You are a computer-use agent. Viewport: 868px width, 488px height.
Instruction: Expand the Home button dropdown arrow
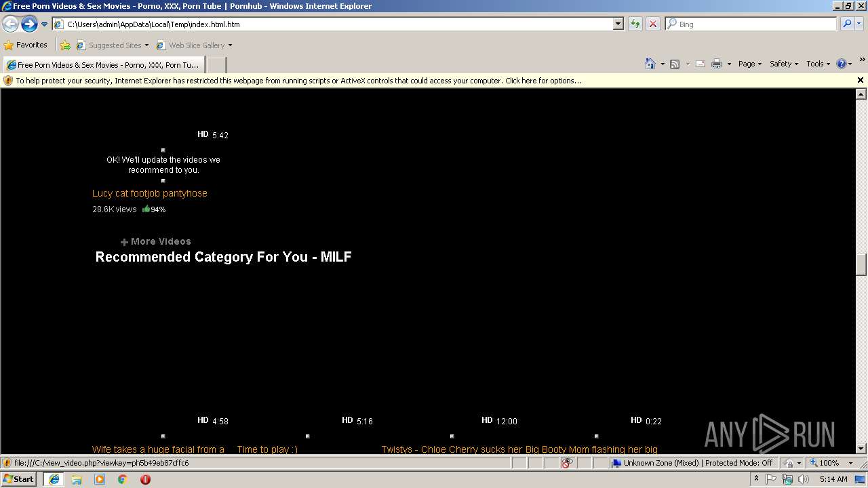pyautogui.click(x=663, y=64)
